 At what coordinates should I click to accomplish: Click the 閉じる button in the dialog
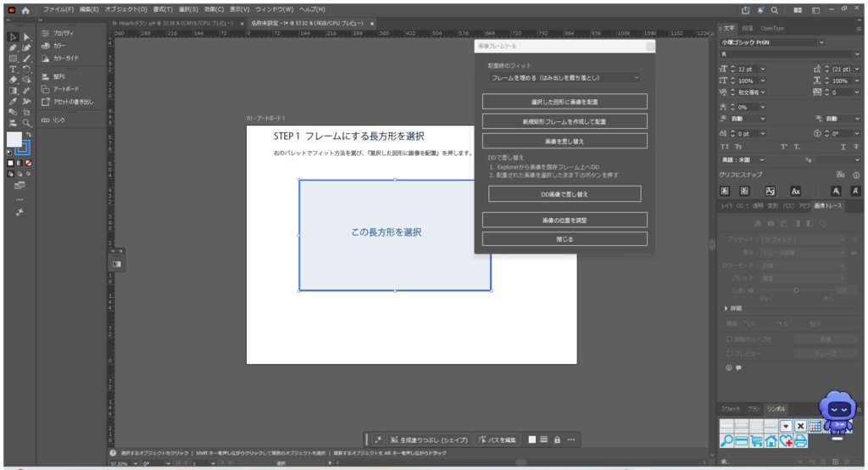pos(565,239)
